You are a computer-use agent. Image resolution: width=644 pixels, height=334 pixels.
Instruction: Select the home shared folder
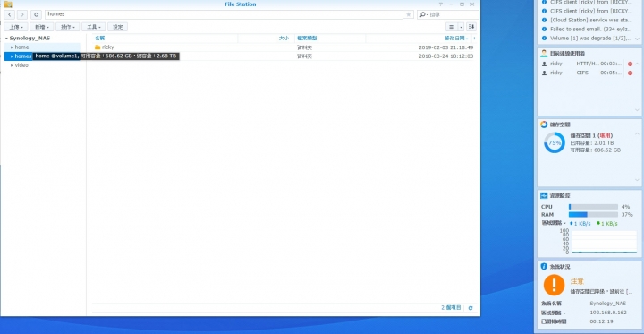tap(21, 47)
